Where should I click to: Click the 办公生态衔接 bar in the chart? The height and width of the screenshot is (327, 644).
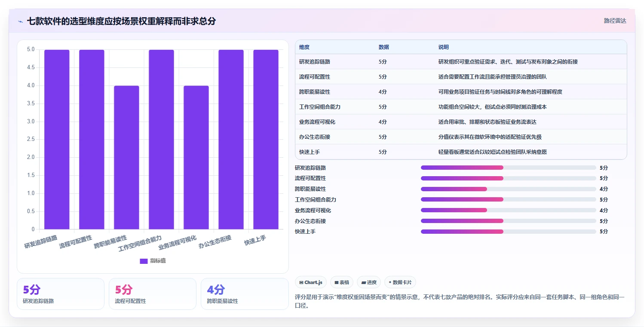pyautogui.click(x=231, y=139)
